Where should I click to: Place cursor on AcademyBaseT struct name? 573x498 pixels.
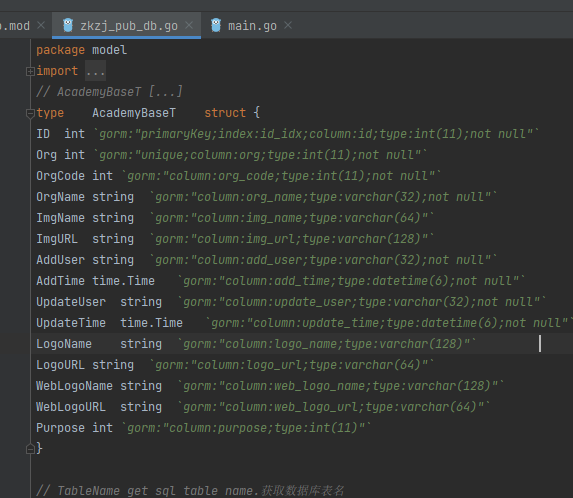(x=134, y=113)
